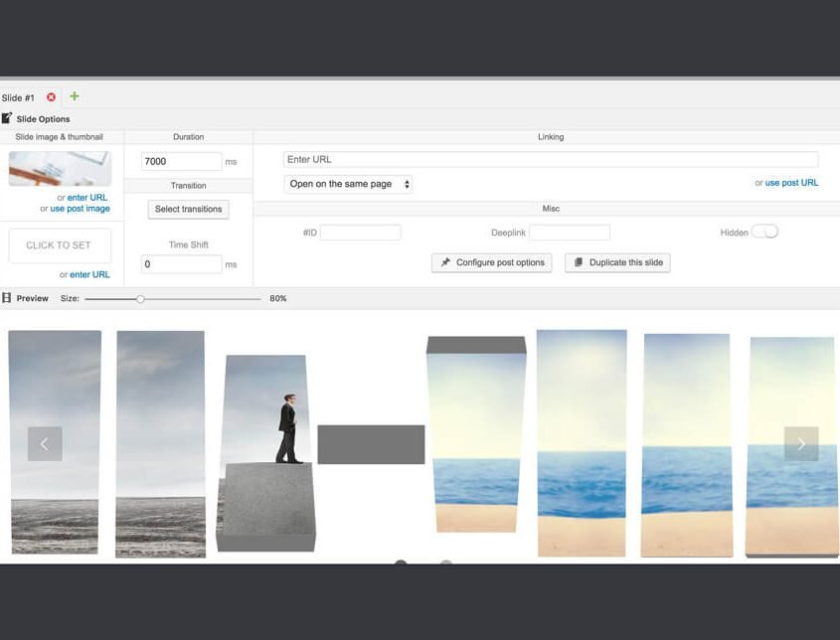
Task: Click 'use post URL' link in Linking
Action: (x=791, y=183)
